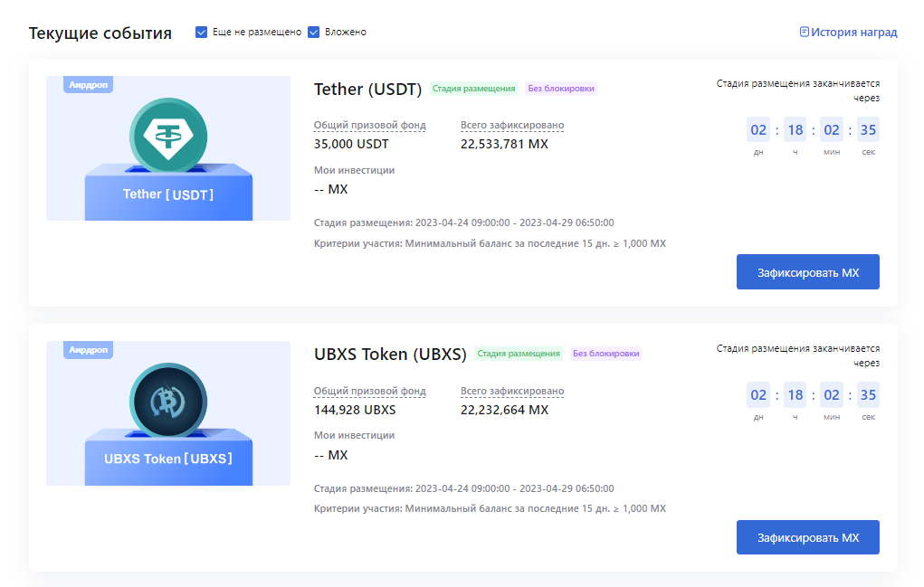Click the '35,000 USDT' prize value
The image size is (924, 587).
[x=351, y=144]
